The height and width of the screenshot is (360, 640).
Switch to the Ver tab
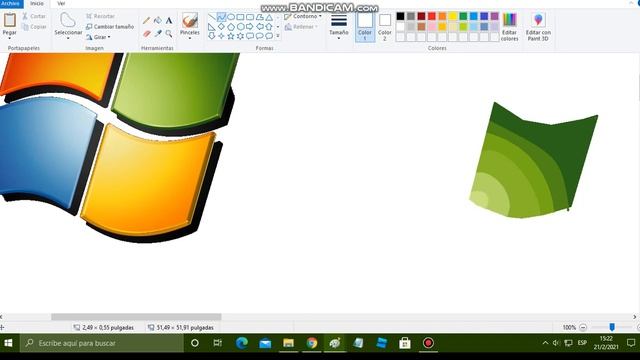(61, 3)
